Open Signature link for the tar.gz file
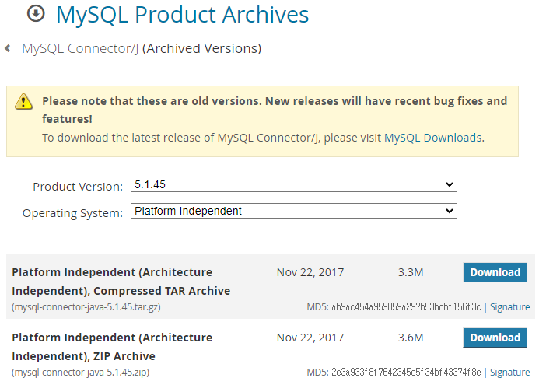 pyautogui.click(x=509, y=307)
